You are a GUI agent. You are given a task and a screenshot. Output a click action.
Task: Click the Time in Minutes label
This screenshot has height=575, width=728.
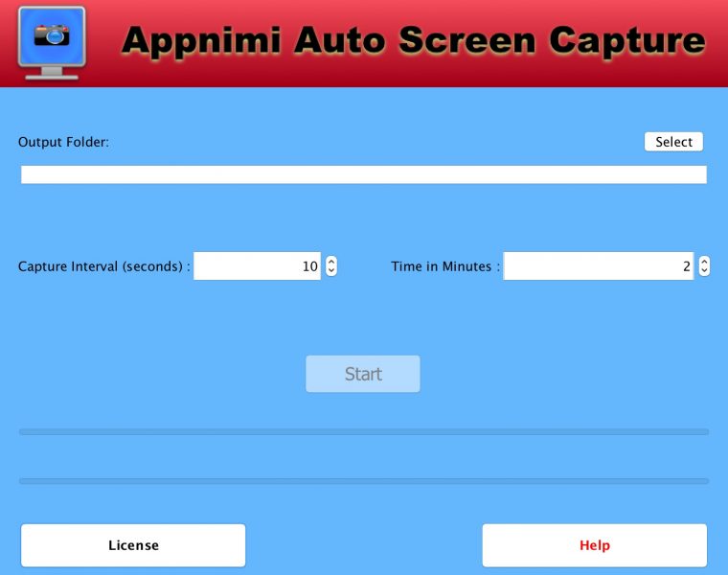[x=445, y=266]
